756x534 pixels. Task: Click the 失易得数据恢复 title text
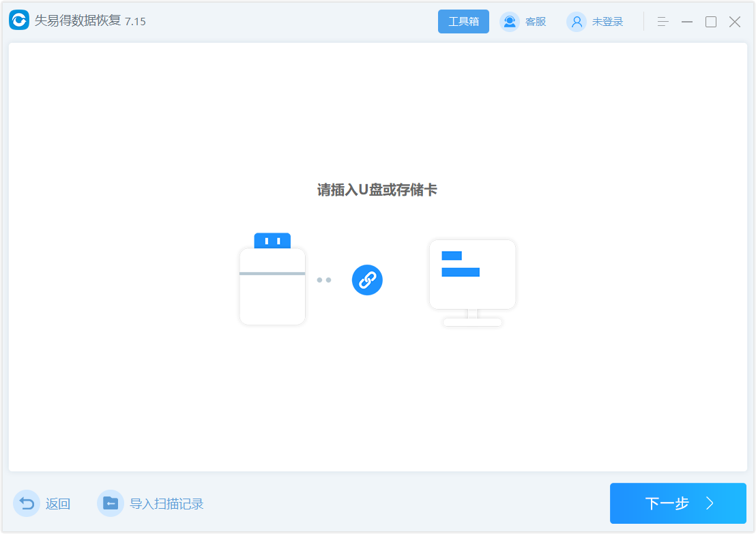pyautogui.click(x=78, y=20)
